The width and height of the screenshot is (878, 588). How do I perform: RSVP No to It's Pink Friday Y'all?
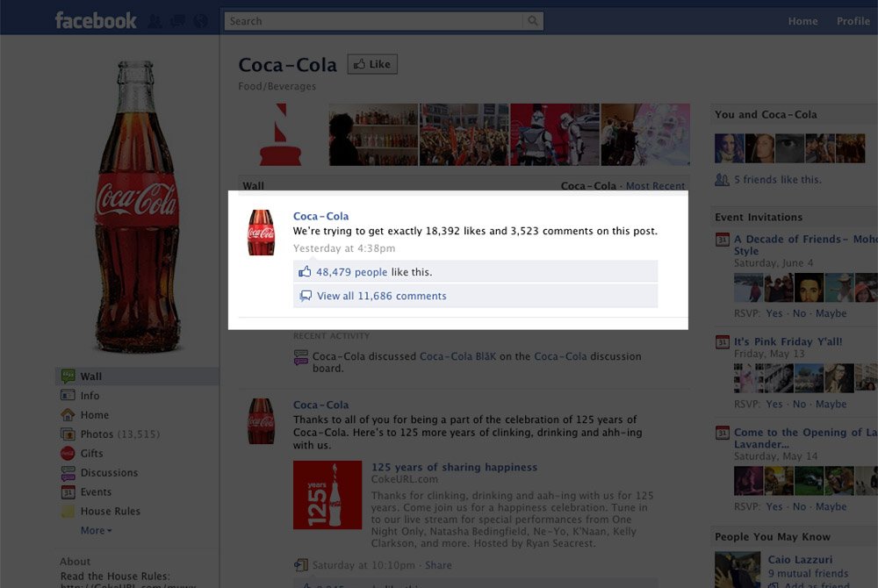click(799, 404)
